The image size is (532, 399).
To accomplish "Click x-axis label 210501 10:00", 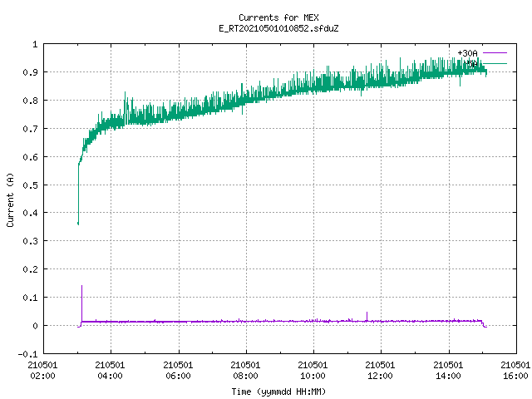I will pyautogui.click(x=313, y=370).
